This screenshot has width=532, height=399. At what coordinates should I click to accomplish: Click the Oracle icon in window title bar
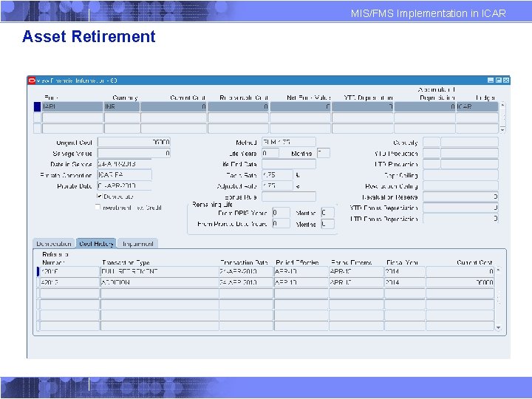point(32,81)
